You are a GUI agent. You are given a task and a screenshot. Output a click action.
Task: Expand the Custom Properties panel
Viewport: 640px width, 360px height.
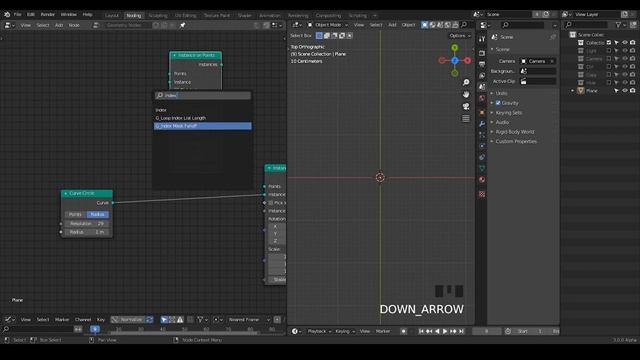coord(516,141)
